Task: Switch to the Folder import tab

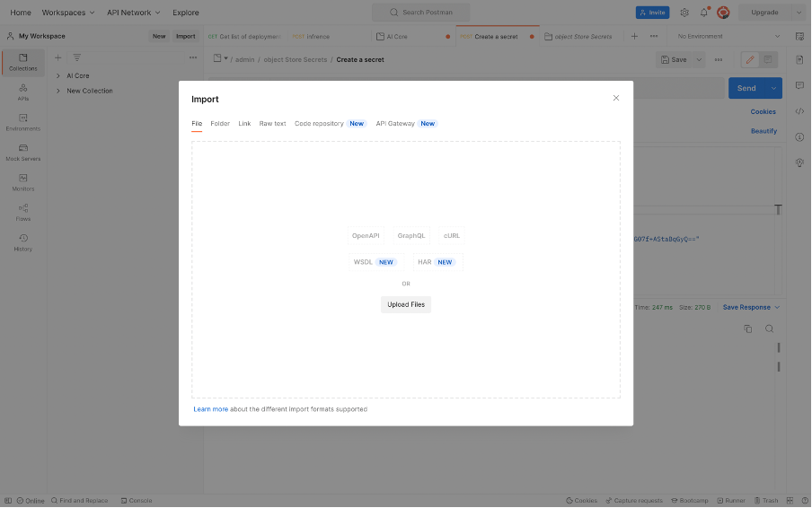Action: [x=220, y=124]
